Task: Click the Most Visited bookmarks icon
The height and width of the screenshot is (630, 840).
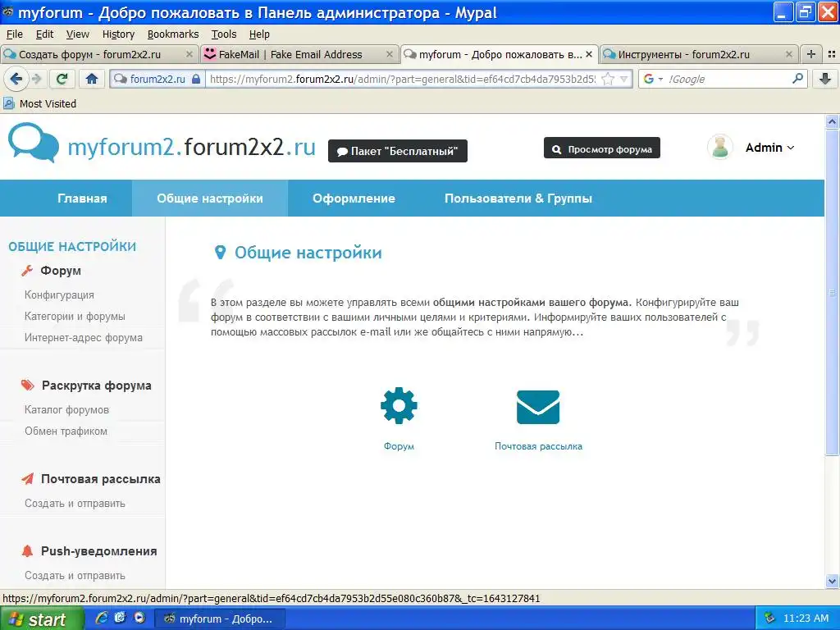Action: coord(8,103)
